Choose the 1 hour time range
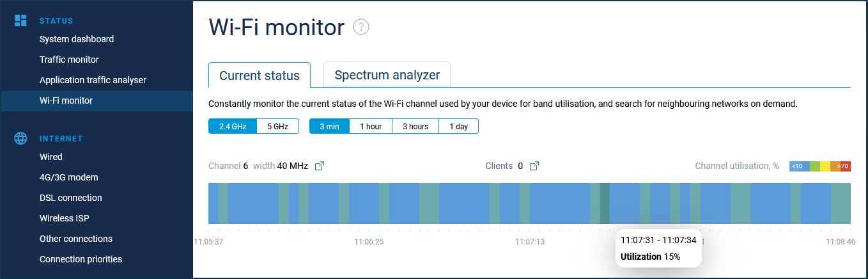 pyautogui.click(x=371, y=126)
